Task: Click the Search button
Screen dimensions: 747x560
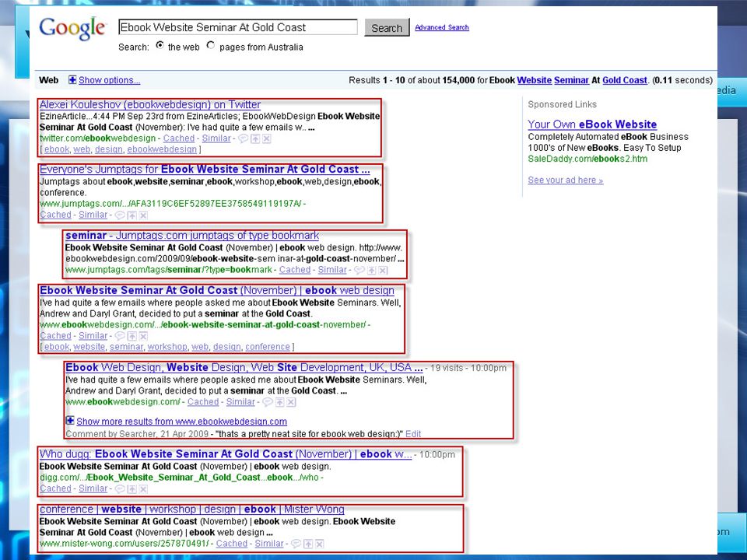Action: coord(387,28)
